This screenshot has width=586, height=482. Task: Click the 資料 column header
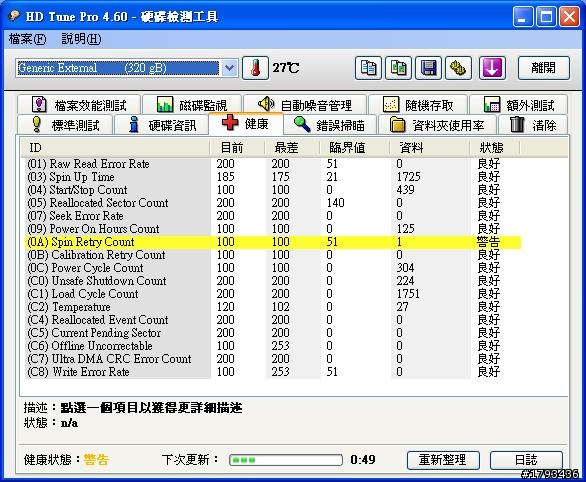429,148
